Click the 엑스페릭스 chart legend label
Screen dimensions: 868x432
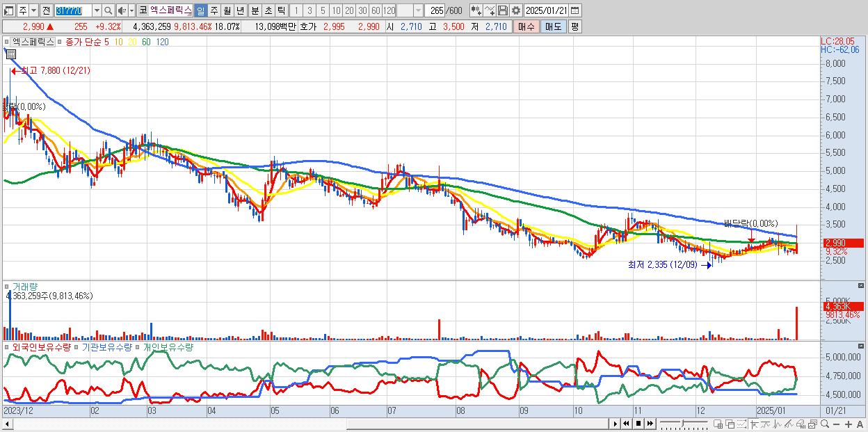tap(34, 42)
